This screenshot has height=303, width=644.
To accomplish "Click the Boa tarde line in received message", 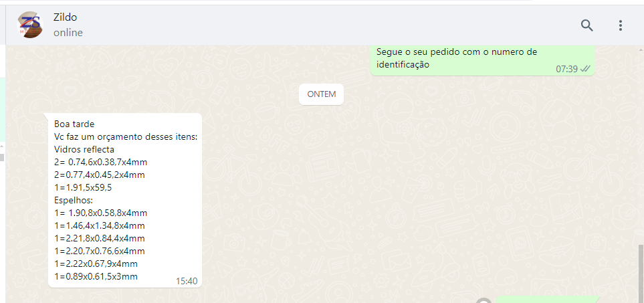I will tap(74, 124).
